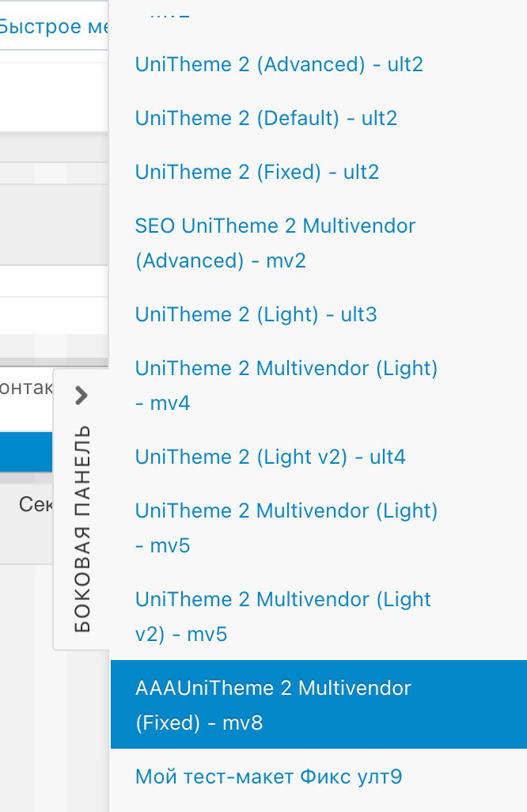Select UniTheme 2 Multivendor (Light) - mv5
527x812 pixels.
[x=286, y=528]
